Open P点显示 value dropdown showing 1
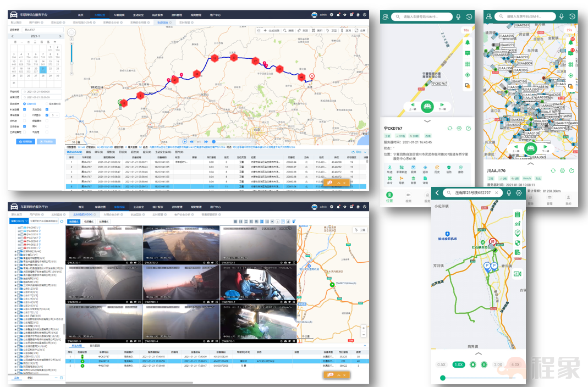 [55, 115]
